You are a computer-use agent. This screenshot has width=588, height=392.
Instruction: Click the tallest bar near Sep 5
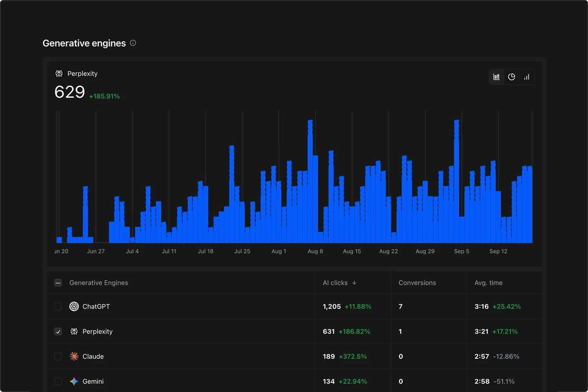(x=456, y=181)
